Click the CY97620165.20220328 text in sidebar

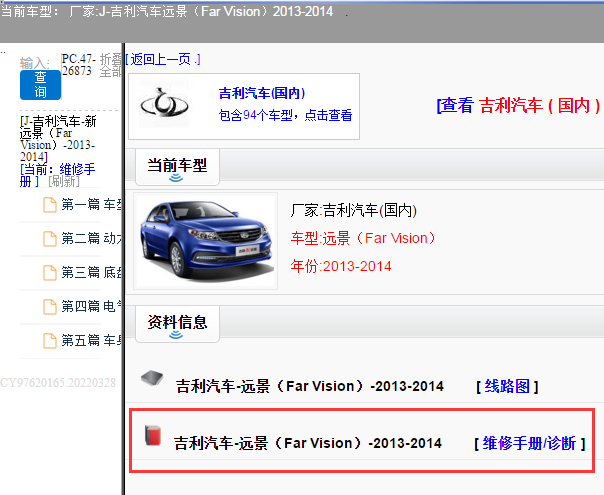(x=58, y=383)
